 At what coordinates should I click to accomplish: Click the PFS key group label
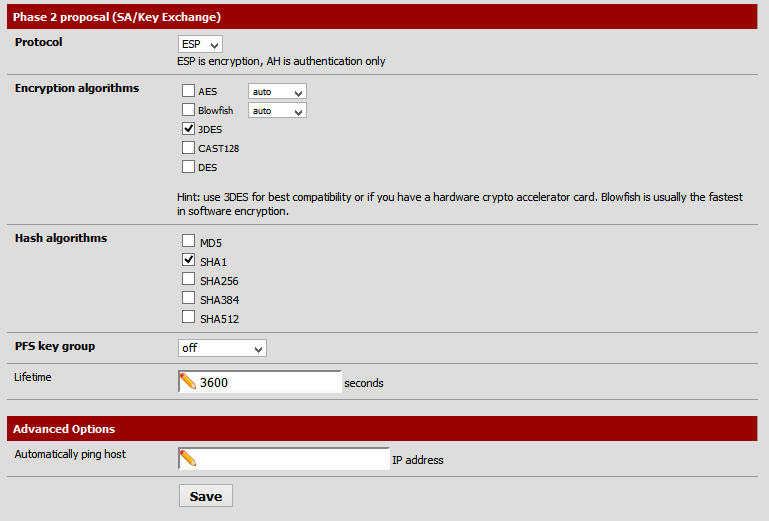coord(55,346)
